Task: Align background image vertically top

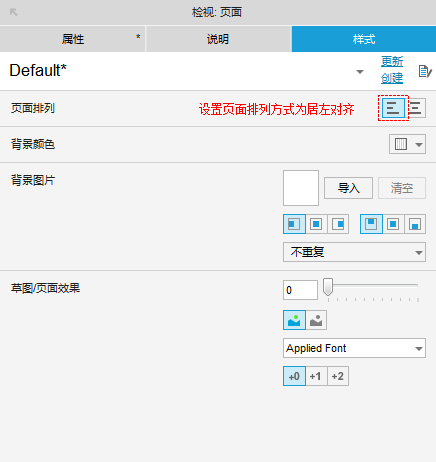Action: [371, 224]
